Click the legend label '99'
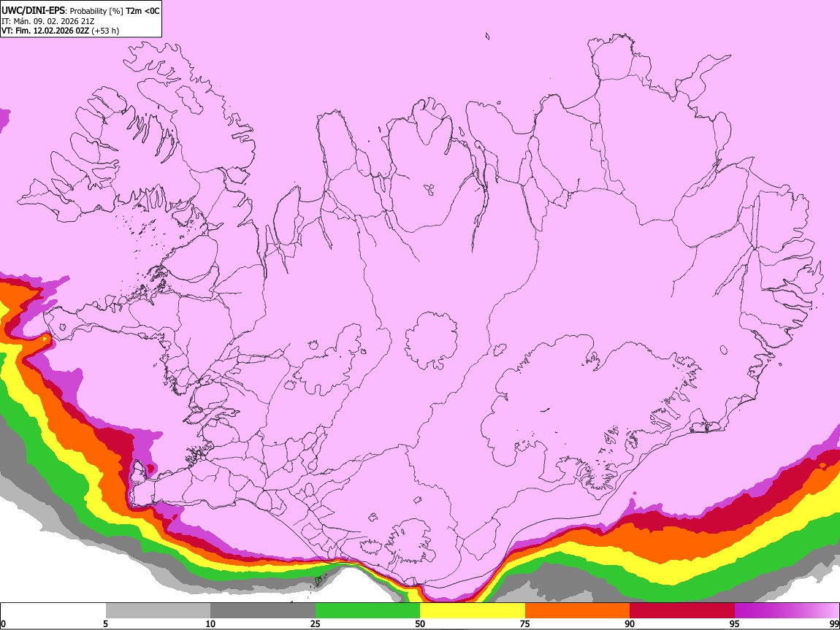This screenshot has height=630, width=840. pos(833,623)
